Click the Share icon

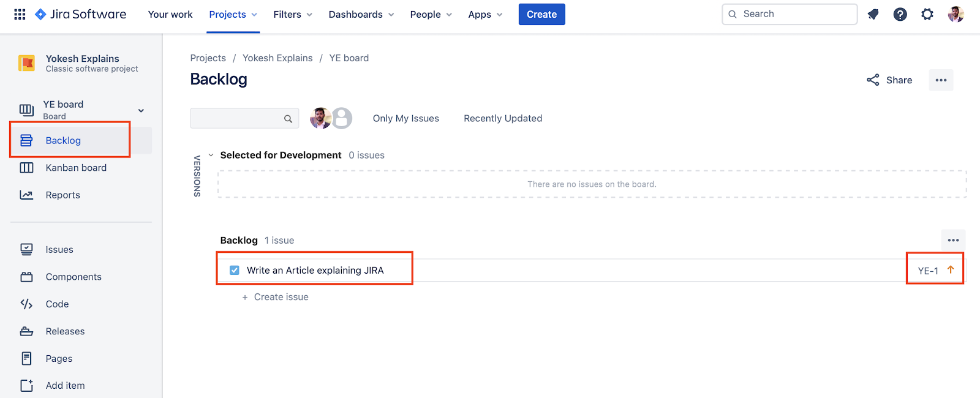pos(873,80)
